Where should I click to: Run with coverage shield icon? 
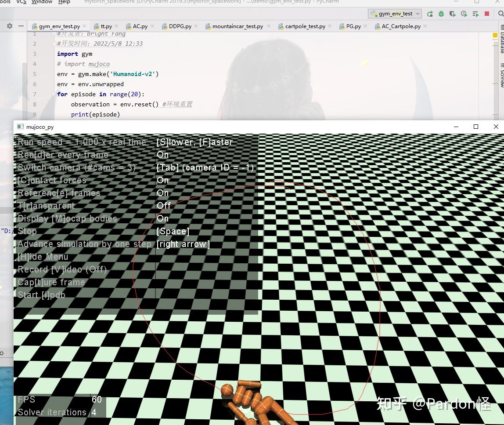pos(452,14)
